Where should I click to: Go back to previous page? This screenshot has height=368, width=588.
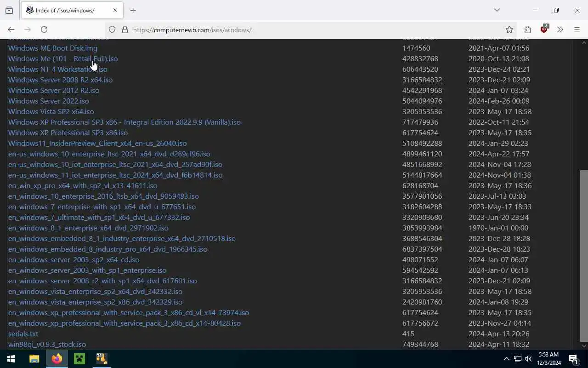tap(11, 29)
